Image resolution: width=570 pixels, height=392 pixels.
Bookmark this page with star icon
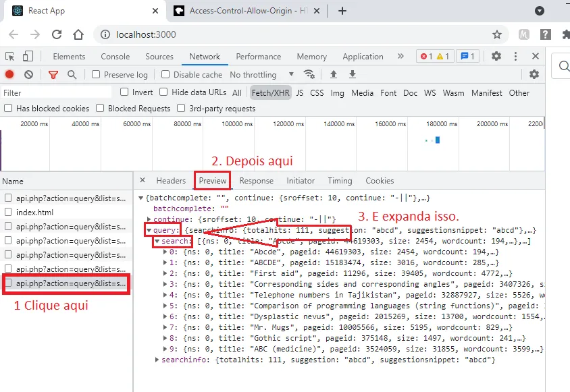[497, 34]
